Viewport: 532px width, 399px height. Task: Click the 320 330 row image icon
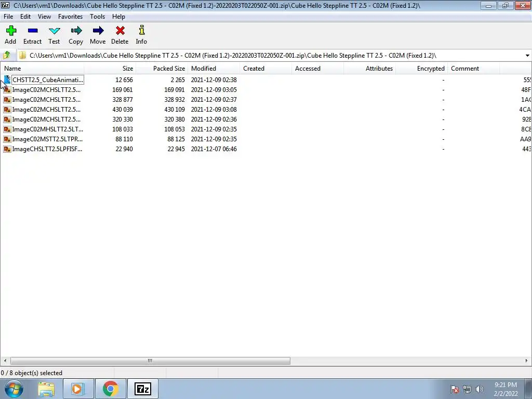coord(7,119)
